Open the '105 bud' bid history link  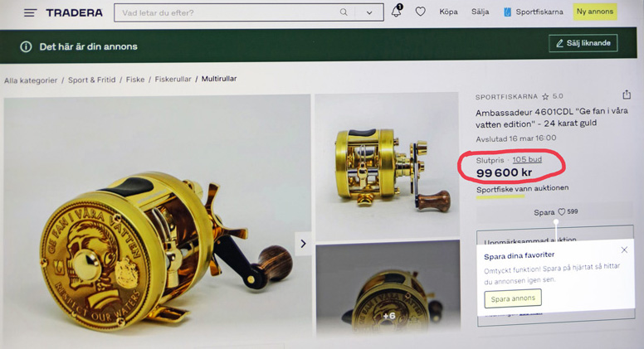pos(527,159)
